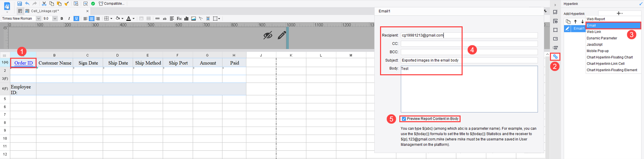This screenshot has width=644, height=159.
Task: Click the pencil edit icon above the grid
Action: (x=282, y=35)
